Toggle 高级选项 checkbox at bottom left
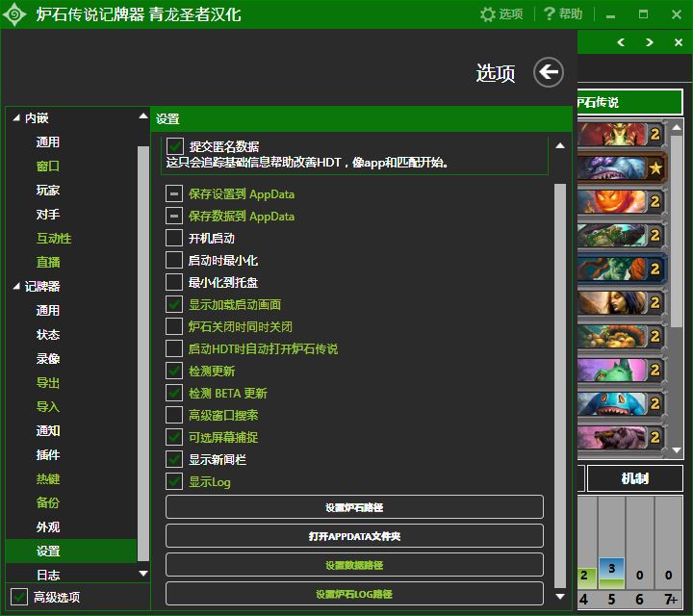The height and width of the screenshot is (616, 693). coord(19,597)
